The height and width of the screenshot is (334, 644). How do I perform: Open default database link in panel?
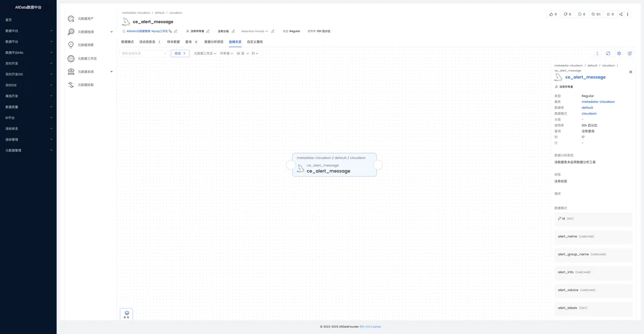pyautogui.click(x=587, y=108)
